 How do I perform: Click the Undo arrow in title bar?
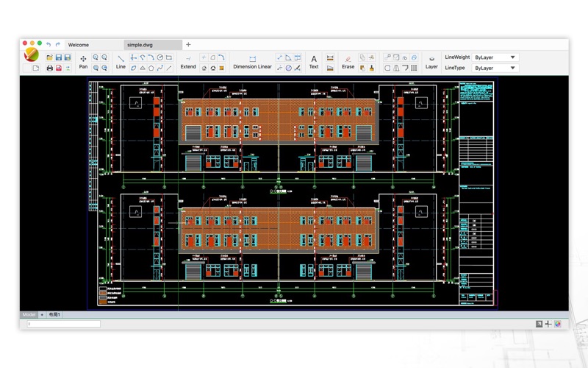(x=49, y=45)
